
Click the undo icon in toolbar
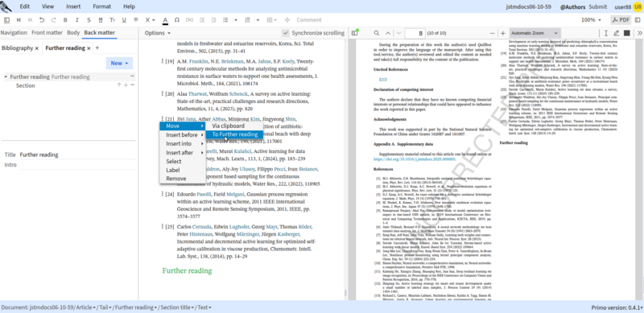click(x=42, y=20)
